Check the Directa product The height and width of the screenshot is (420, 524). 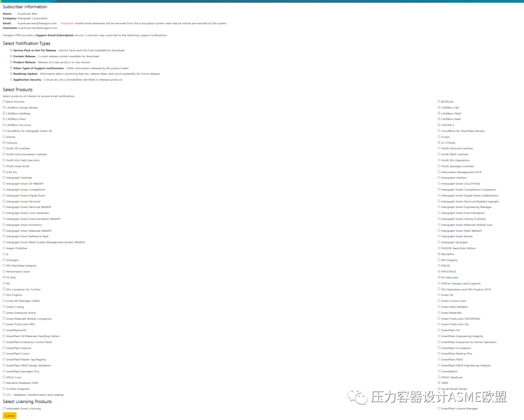[x=4, y=137]
